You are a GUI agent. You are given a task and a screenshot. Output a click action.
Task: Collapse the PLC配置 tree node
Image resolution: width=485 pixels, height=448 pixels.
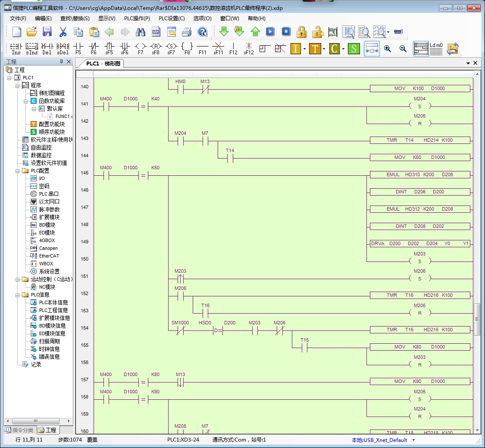pos(18,171)
